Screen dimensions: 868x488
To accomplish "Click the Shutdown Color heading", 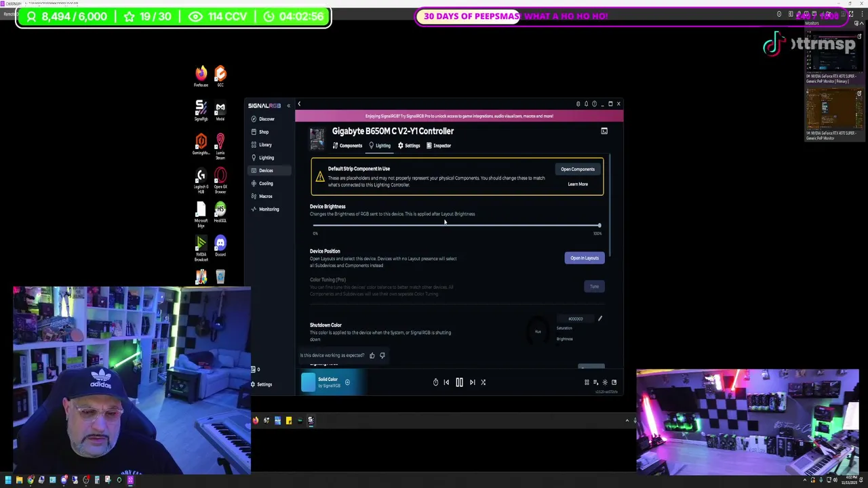I will 325,325.
